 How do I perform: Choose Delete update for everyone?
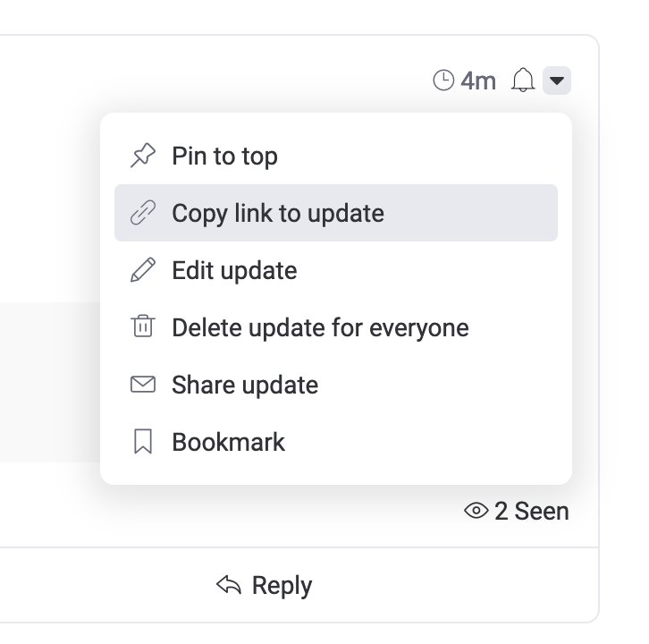(x=336, y=327)
